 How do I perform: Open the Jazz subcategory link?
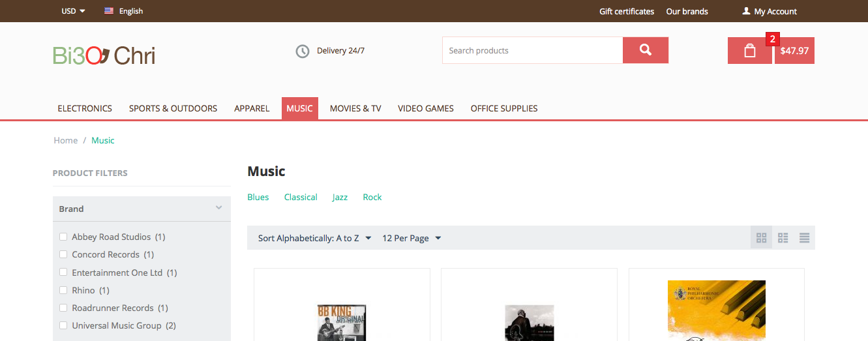coord(340,197)
